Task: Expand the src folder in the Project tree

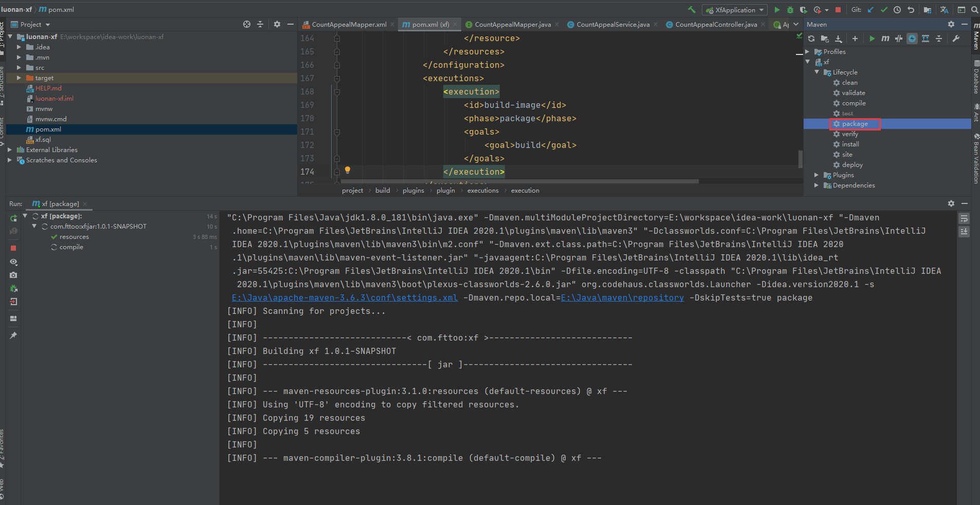Action: [19, 68]
